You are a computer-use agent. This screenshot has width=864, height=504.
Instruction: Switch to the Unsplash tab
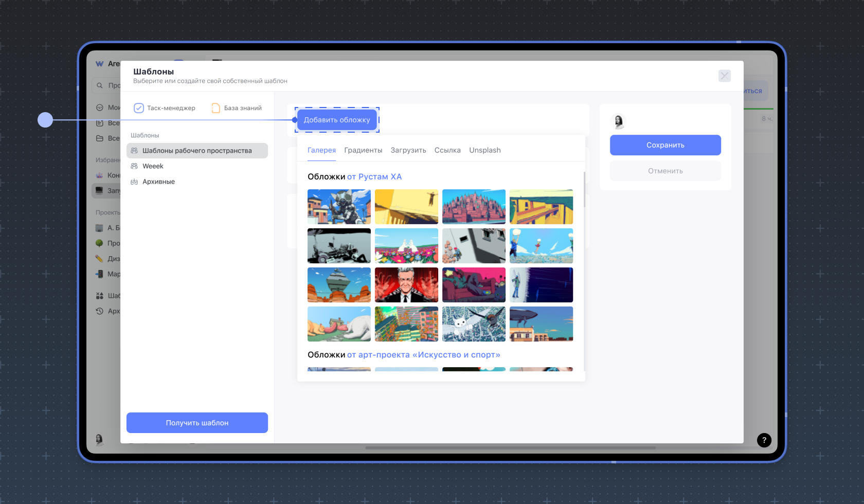[x=484, y=150]
